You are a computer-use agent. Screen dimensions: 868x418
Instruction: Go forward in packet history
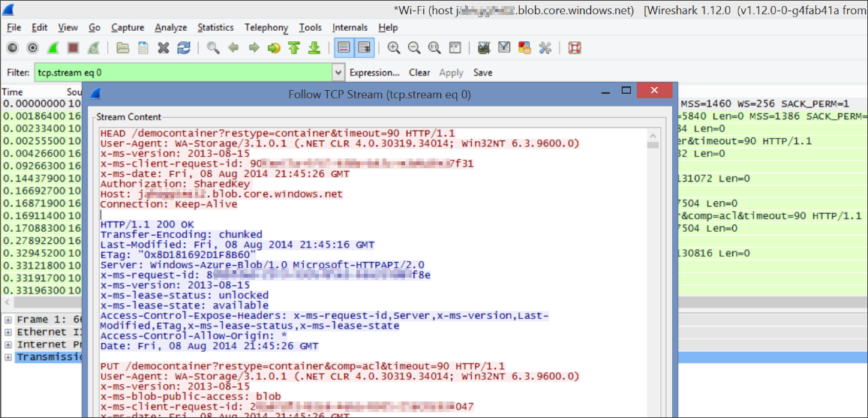click(x=254, y=48)
